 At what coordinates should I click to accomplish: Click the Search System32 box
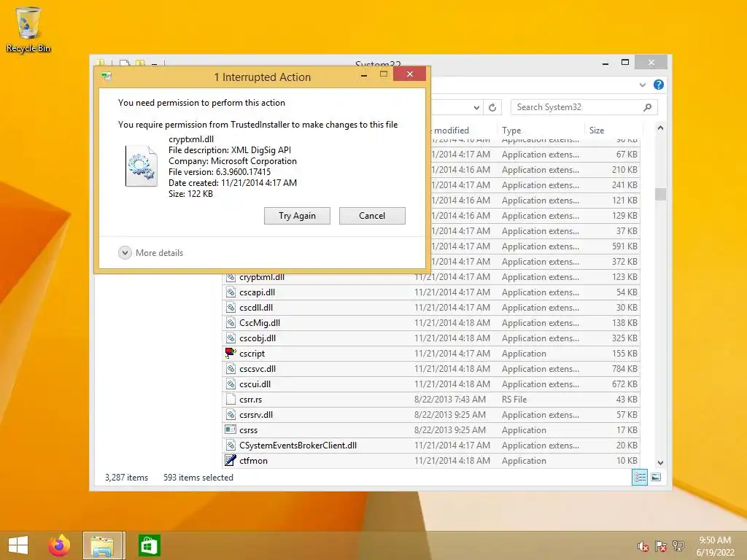584,107
